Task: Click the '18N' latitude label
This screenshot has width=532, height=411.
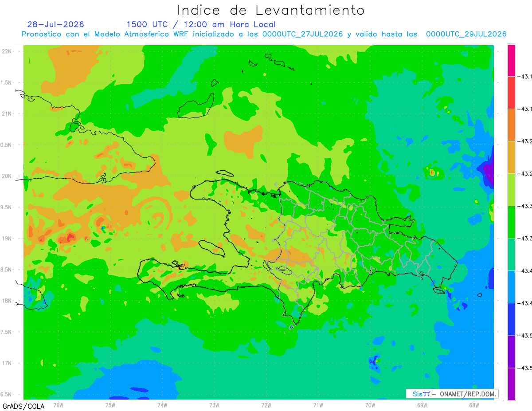Action: [x=7, y=301]
